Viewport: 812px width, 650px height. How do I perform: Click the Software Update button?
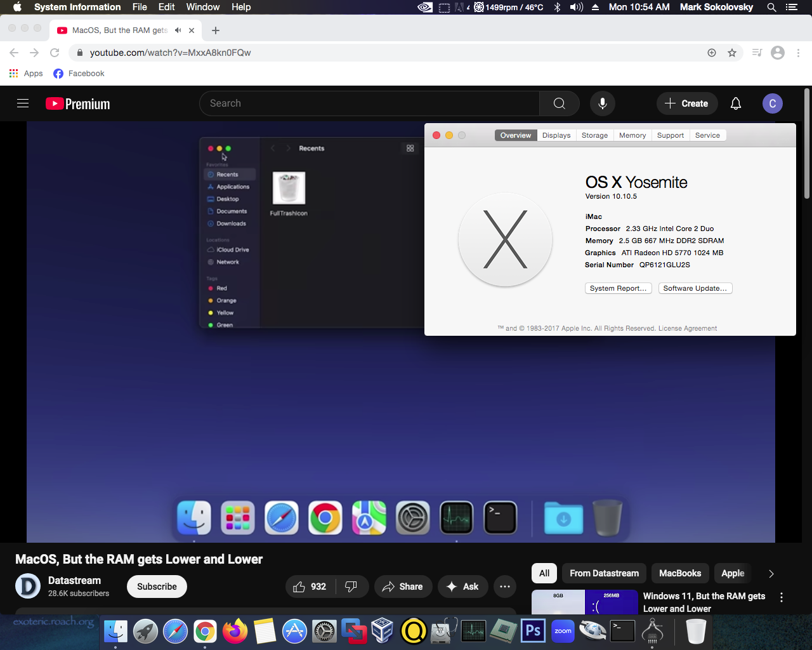(695, 288)
